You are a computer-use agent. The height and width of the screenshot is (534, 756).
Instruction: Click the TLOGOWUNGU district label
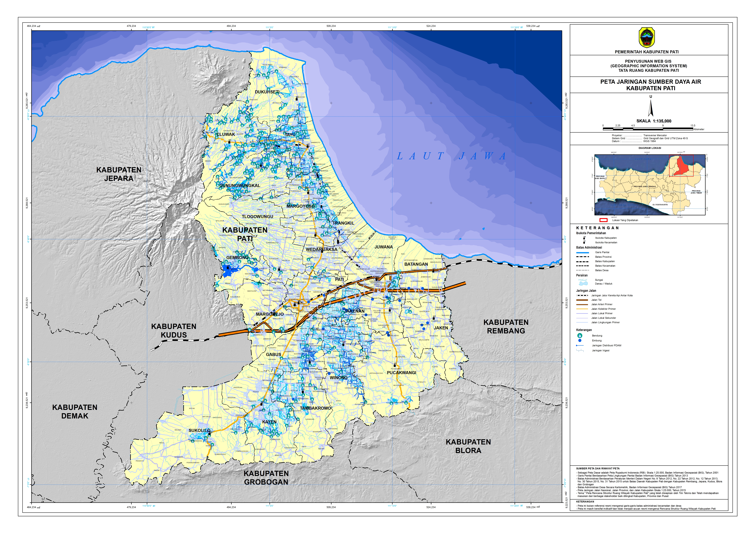tap(258, 216)
